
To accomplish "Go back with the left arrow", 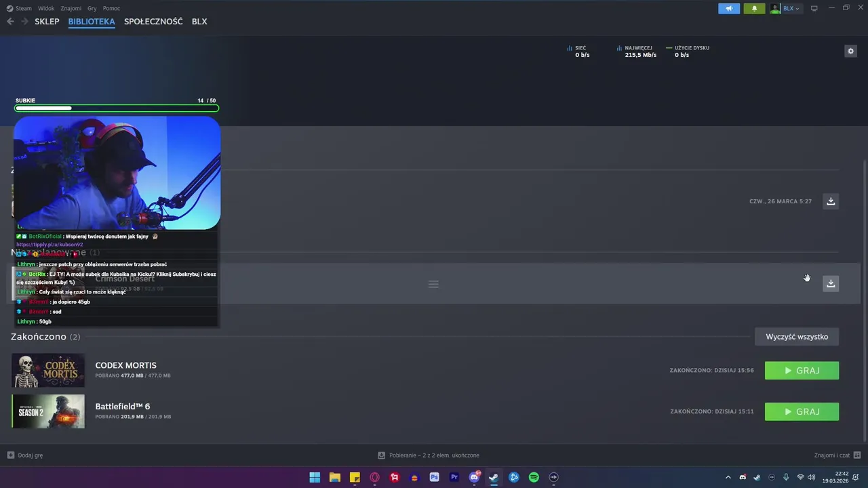I will [10, 22].
